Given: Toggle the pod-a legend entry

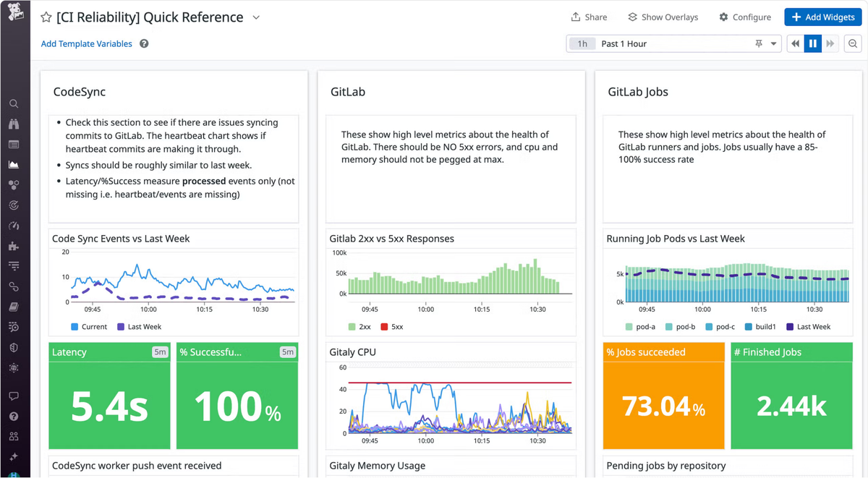Looking at the screenshot, I should point(639,327).
